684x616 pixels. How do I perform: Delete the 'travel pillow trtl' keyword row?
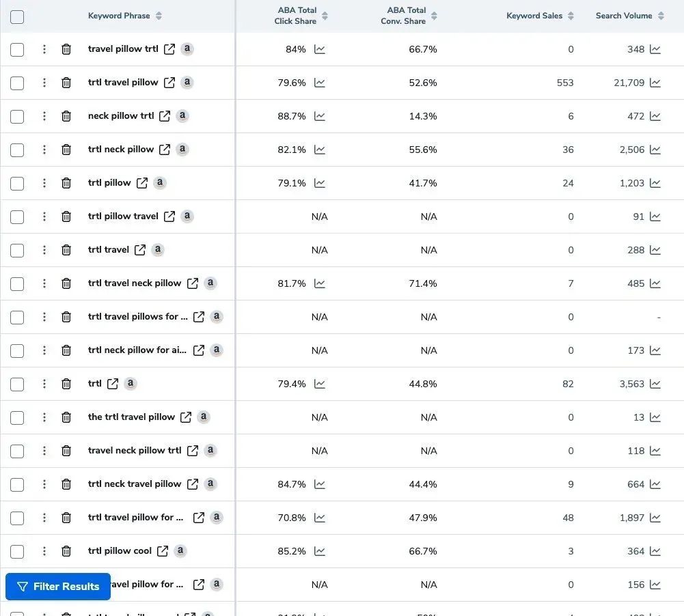pyautogui.click(x=66, y=49)
